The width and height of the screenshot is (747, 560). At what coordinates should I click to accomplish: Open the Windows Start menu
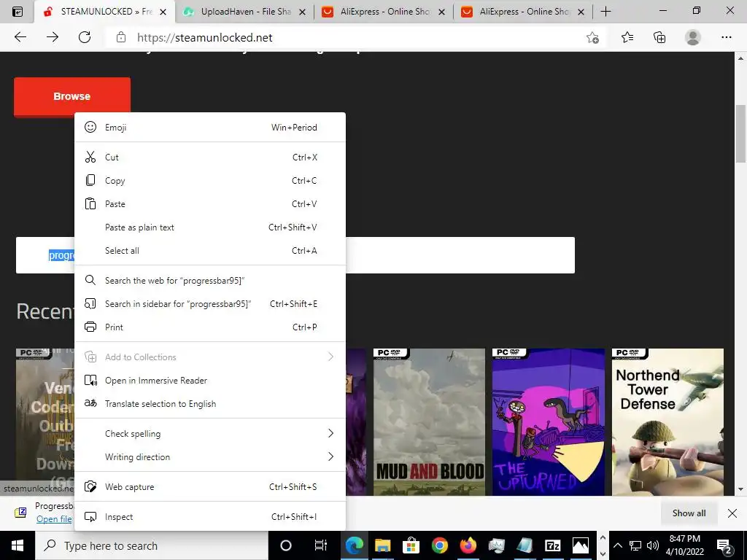(x=18, y=545)
